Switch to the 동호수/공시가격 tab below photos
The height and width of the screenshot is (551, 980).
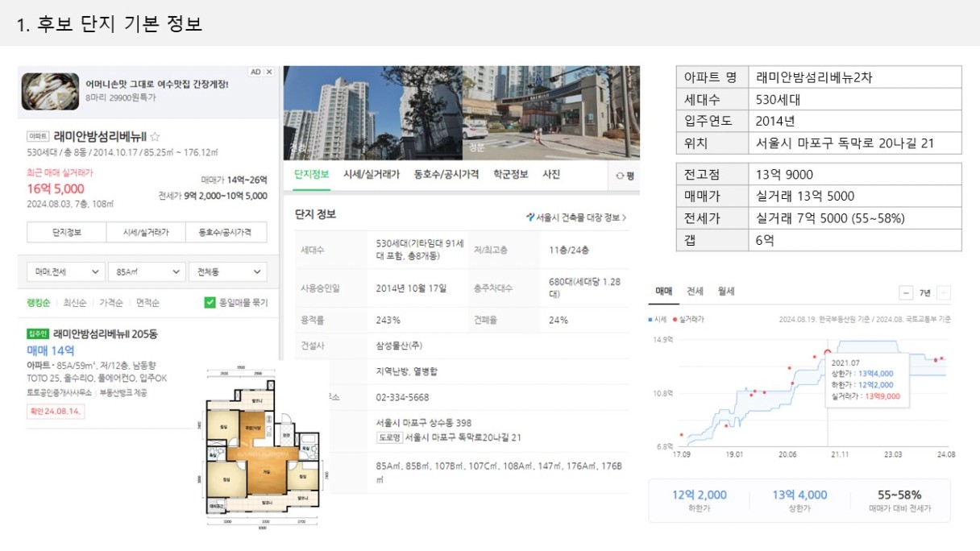point(446,175)
